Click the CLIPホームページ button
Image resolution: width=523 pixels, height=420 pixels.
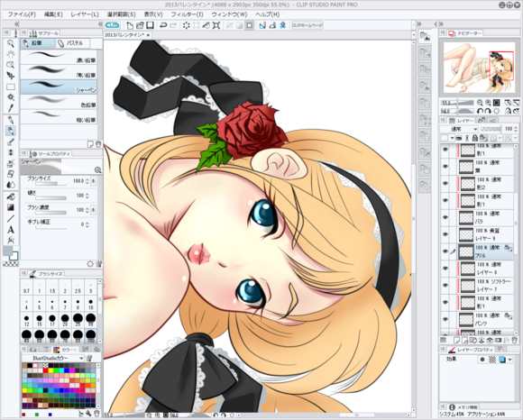point(307,25)
